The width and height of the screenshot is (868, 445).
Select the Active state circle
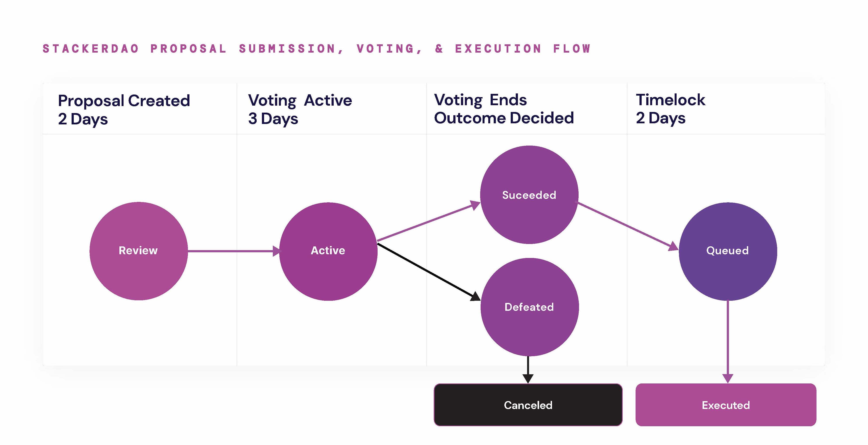click(328, 251)
